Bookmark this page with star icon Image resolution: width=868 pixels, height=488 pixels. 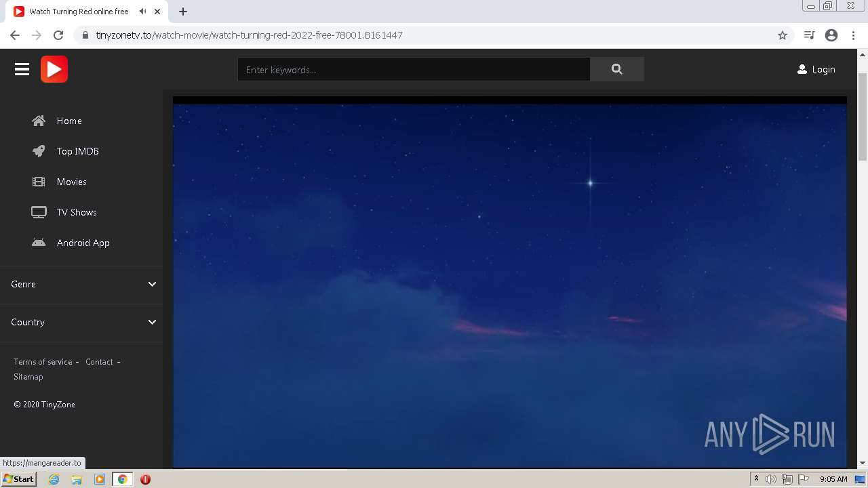pyautogui.click(x=783, y=35)
